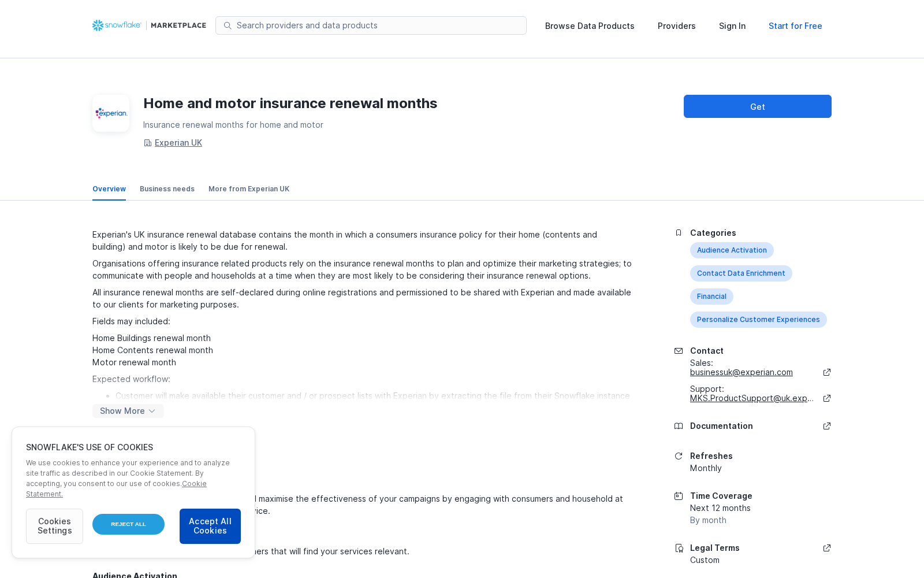Click Start for Free link
The width and height of the screenshot is (924, 578).
point(795,26)
